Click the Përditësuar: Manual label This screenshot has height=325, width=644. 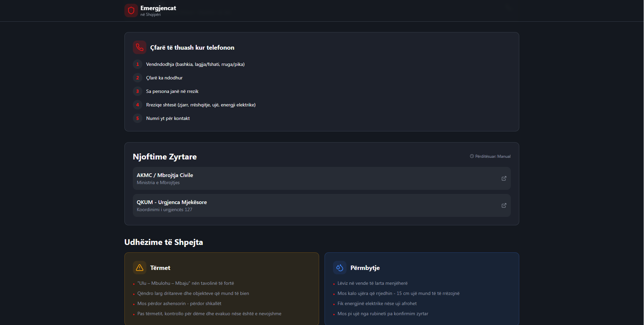pos(493,156)
